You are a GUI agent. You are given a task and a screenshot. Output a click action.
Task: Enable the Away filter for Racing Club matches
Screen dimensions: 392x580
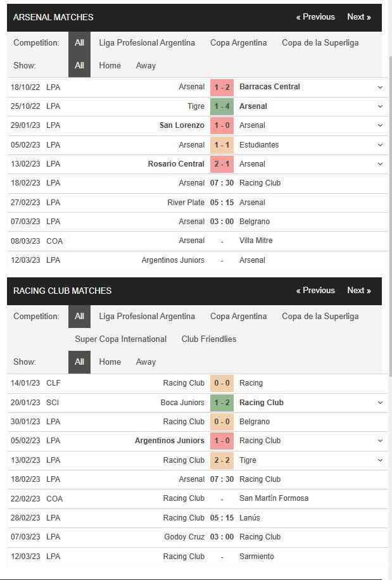point(146,362)
